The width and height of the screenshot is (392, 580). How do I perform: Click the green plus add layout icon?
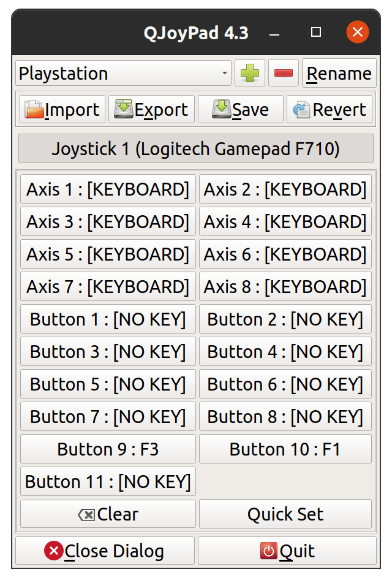[x=250, y=74]
